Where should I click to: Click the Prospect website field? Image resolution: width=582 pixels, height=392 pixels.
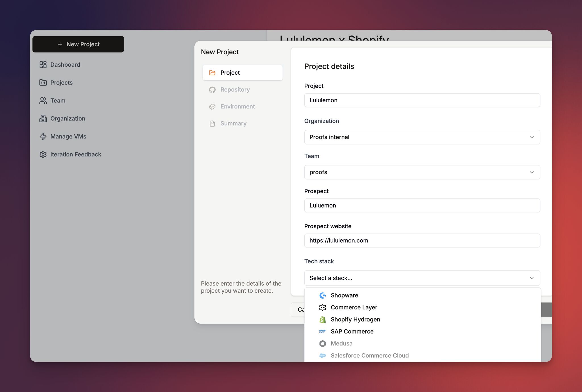(422, 240)
